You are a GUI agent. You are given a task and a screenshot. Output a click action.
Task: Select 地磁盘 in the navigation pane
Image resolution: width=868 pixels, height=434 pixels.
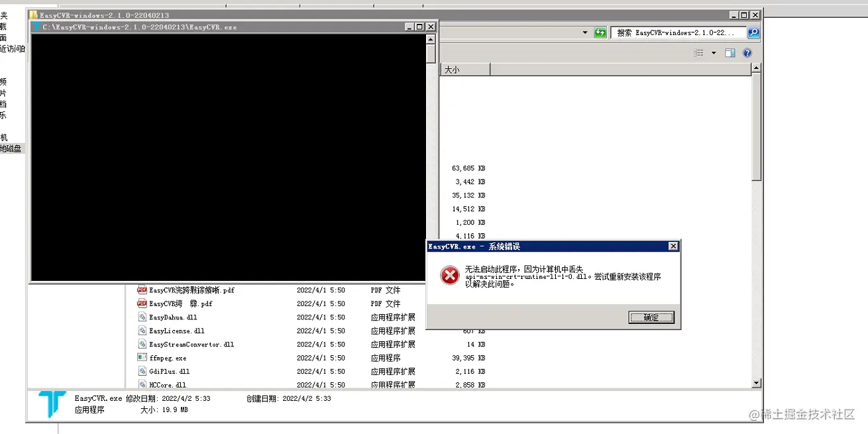coord(11,148)
